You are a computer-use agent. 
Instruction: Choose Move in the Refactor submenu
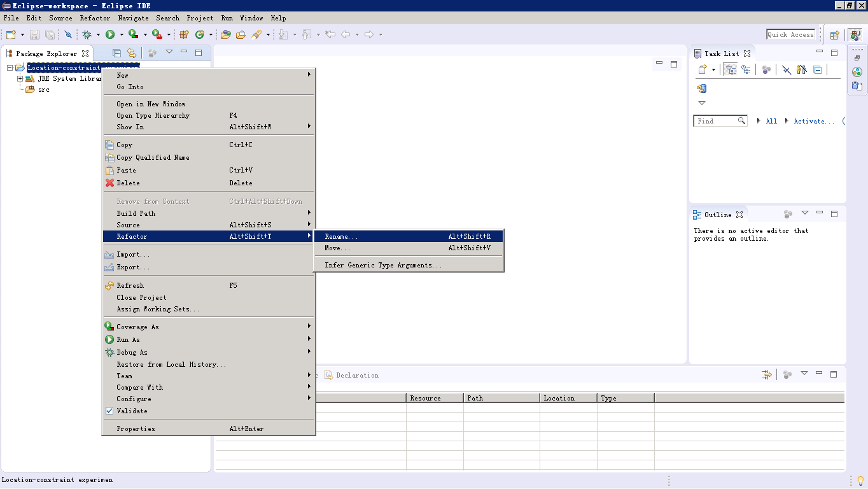coord(409,248)
